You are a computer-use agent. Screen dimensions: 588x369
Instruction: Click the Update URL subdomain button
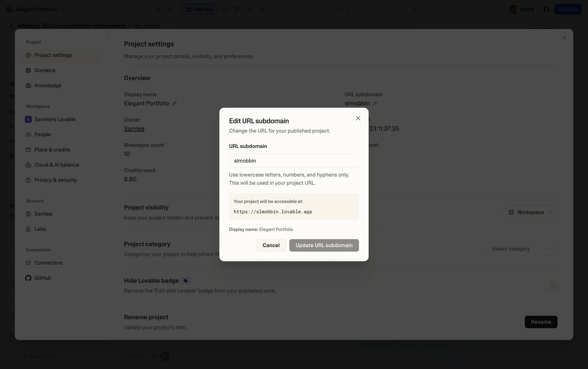[324, 245]
